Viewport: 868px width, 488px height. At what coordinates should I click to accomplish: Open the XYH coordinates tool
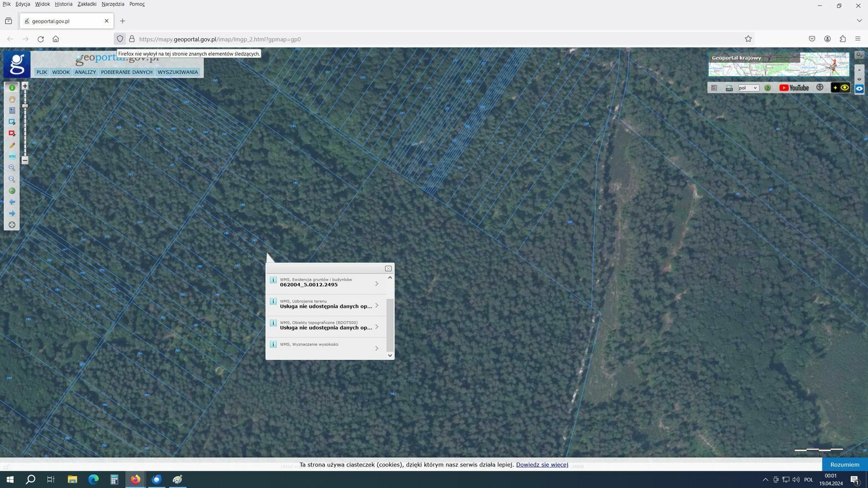[12, 156]
